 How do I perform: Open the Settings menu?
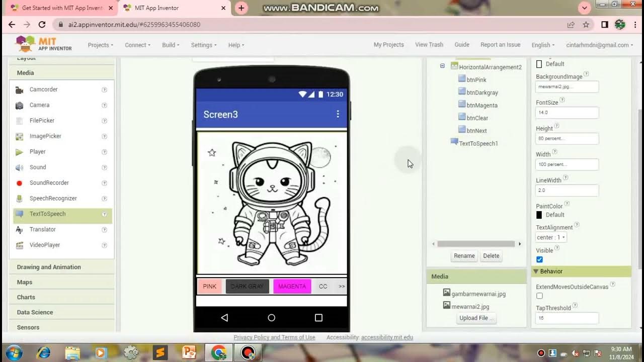click(x=203, y=45)
